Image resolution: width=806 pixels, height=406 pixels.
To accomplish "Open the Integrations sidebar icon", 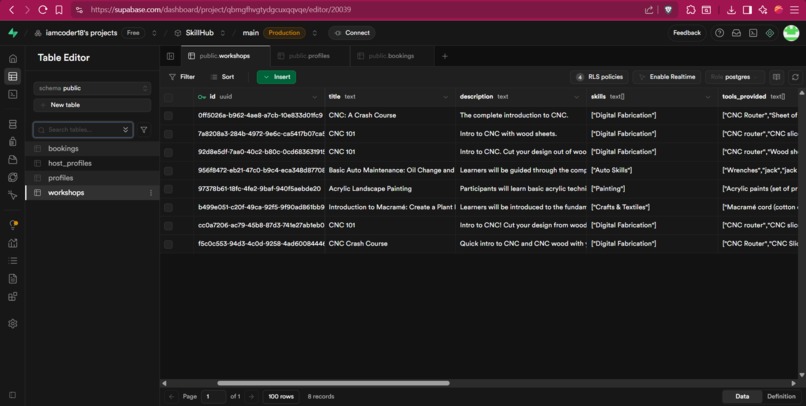I will click(13, 297).
